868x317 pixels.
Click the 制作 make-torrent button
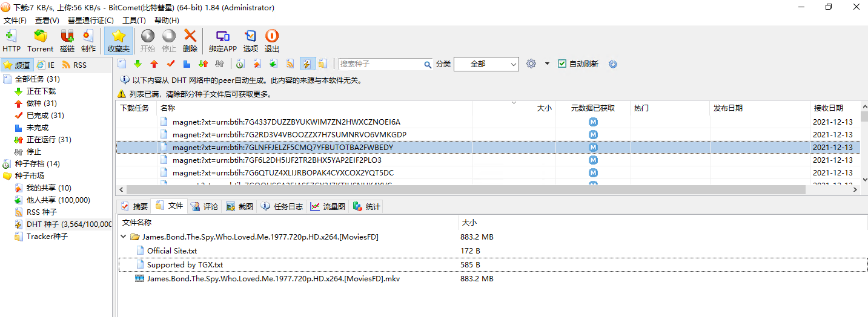pyautogui.click(x=88, y=41)
